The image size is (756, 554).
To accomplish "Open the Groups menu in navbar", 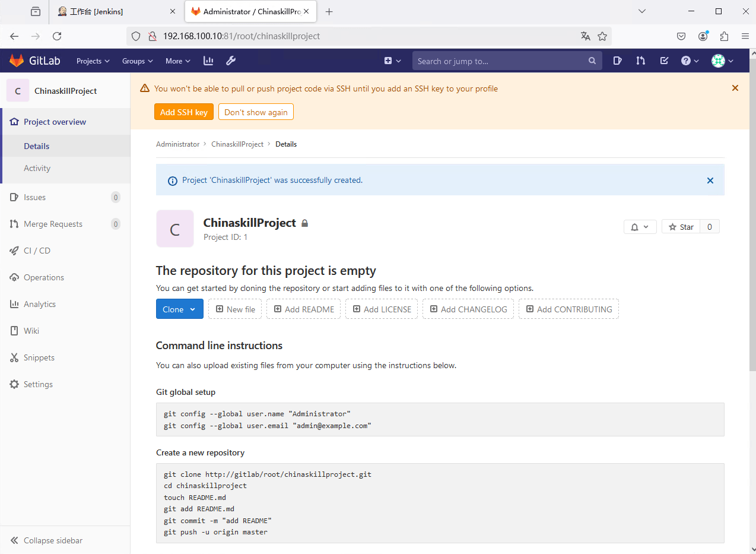I will tap(137, 61).
